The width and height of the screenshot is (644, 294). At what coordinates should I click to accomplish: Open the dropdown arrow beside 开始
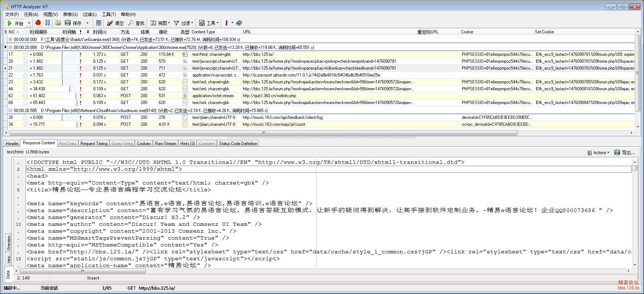point(29,23)
